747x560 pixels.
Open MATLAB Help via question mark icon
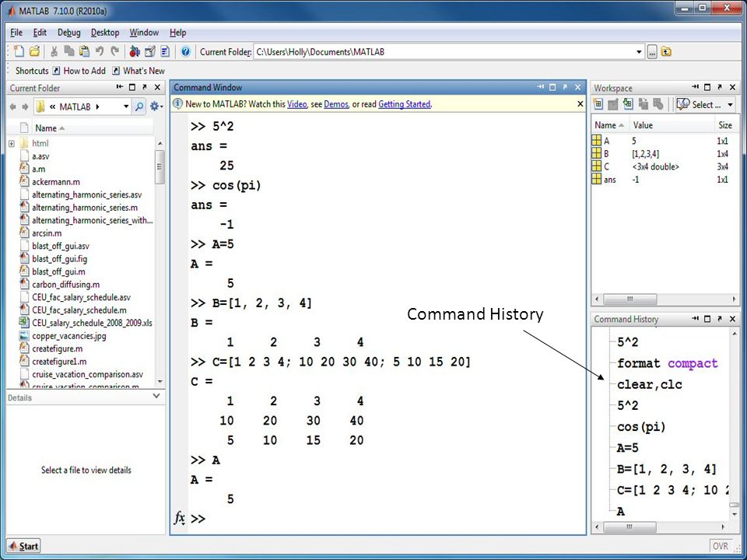[186, 51]
